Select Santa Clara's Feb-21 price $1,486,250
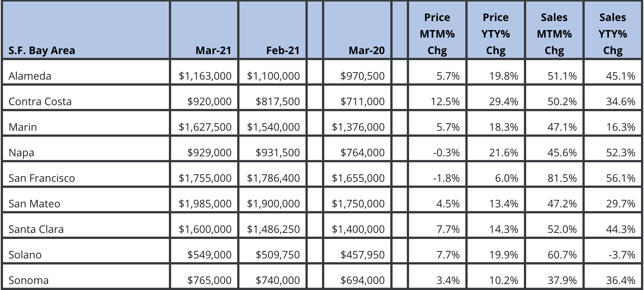 click(x=273, y=229)
